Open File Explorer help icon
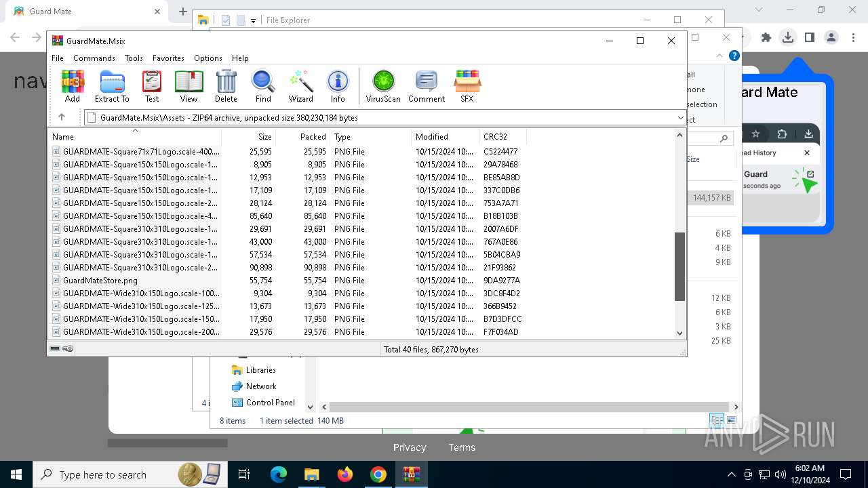 [734, 56]
